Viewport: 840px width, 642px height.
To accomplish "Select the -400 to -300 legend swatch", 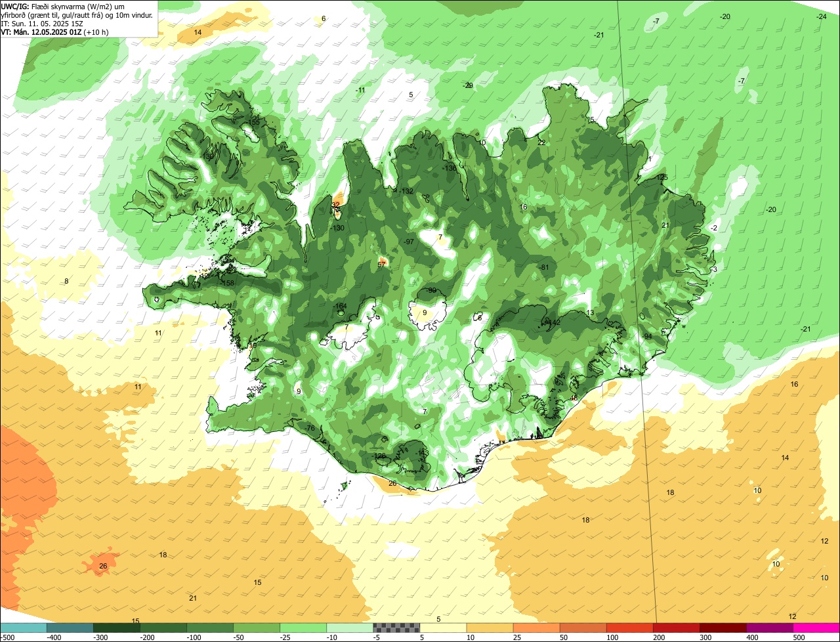I will (70, 628).
